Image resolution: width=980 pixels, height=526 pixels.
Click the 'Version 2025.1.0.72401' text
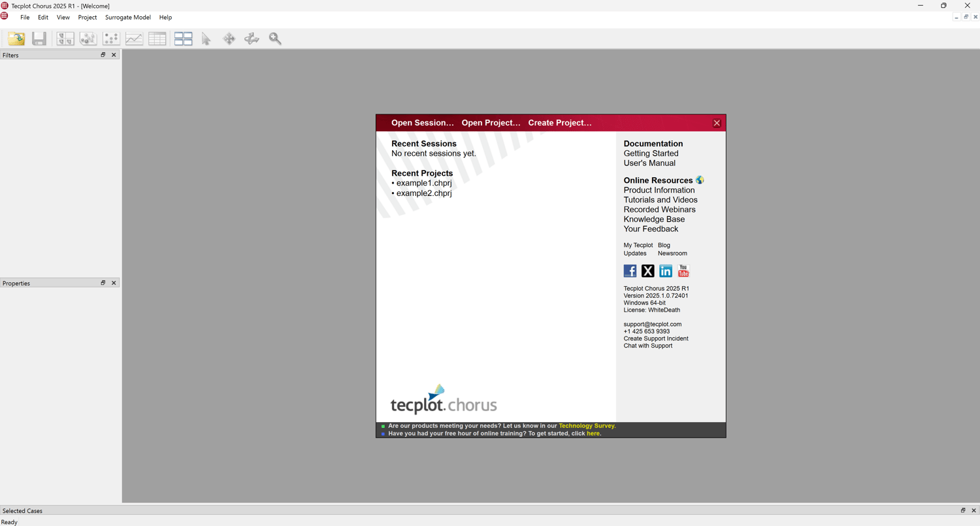pyautogui.click(x=656, y=296)
